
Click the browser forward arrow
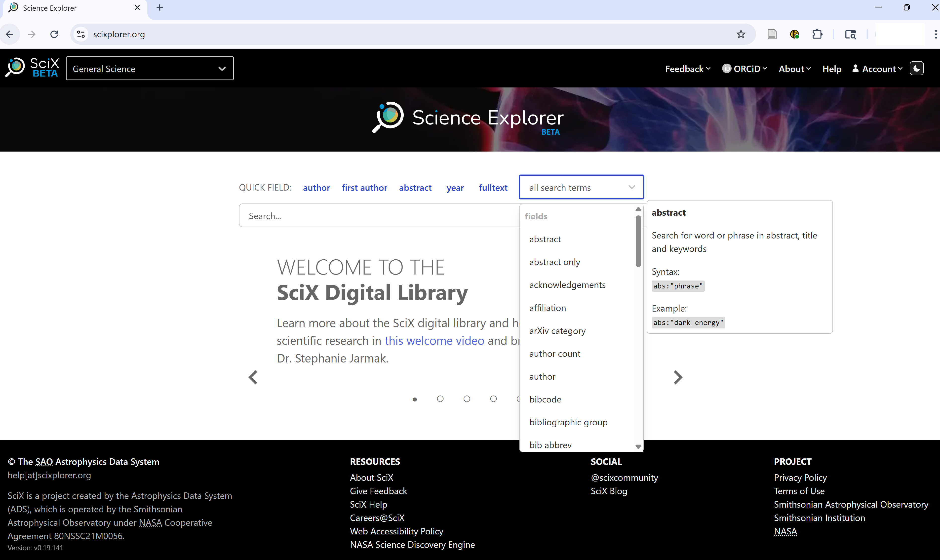(32, 34)
